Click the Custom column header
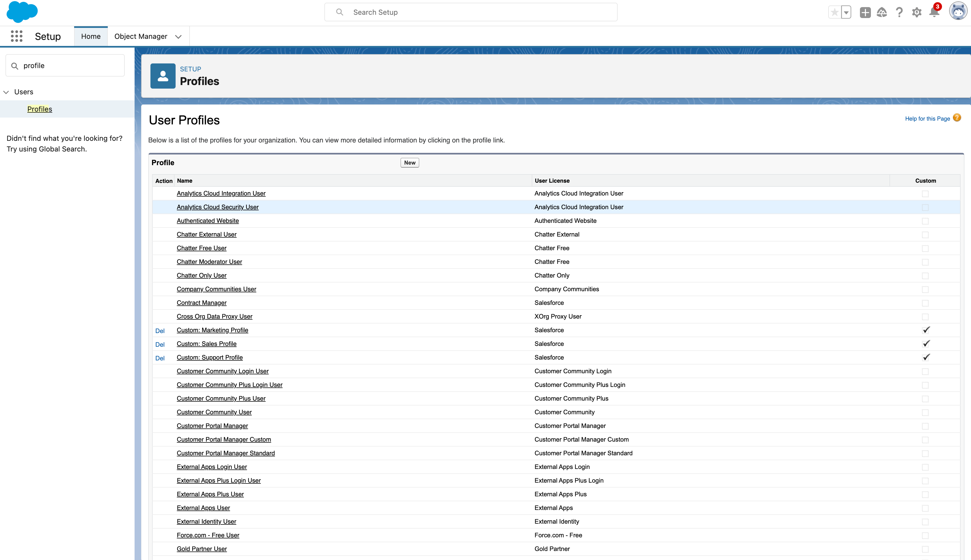Viewport: 971px width, 560px height. (926, 181)
